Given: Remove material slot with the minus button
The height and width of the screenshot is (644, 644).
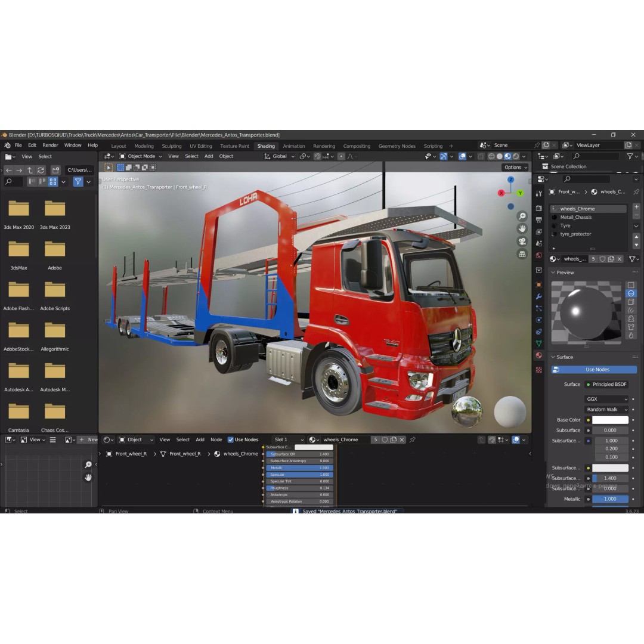Looking at the screenshot, I should [x=636, y=215].
